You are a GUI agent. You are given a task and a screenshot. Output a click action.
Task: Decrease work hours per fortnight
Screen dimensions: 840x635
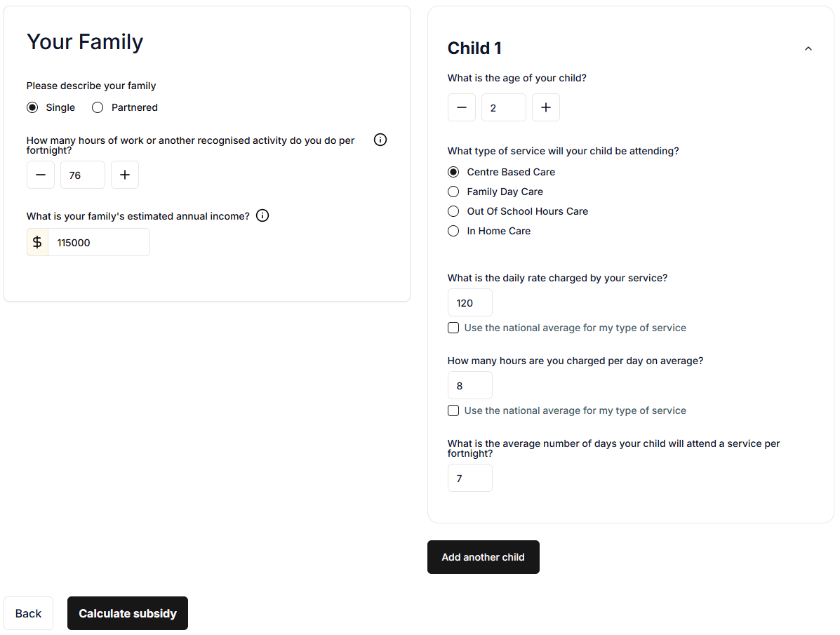(41, 175)
